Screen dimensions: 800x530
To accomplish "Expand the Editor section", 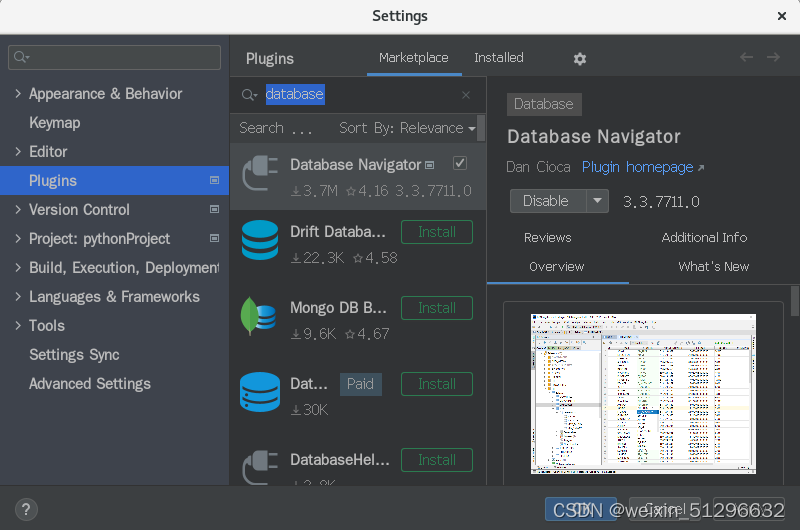I will coord(18,152).
